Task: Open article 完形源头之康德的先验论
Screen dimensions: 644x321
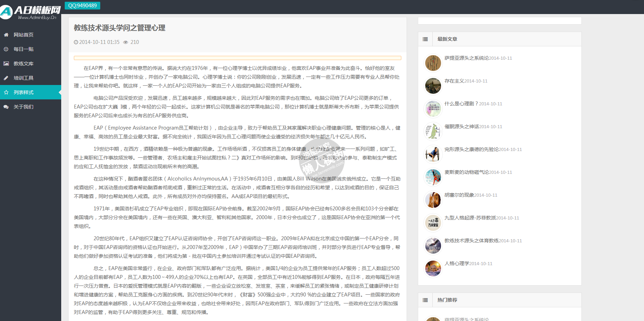Action: pos(471,149)
